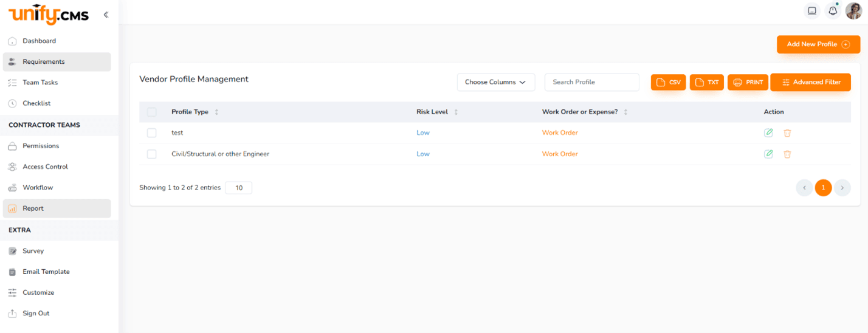This screenshot has height=333, width=868.
Task: Click the edit icon for the test profile
Action: (x=768, y=133)
